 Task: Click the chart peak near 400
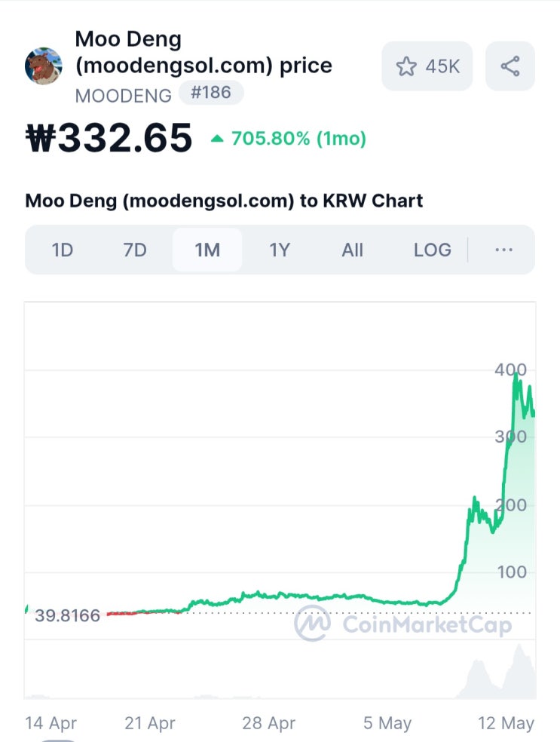click(x=516, y=376)
